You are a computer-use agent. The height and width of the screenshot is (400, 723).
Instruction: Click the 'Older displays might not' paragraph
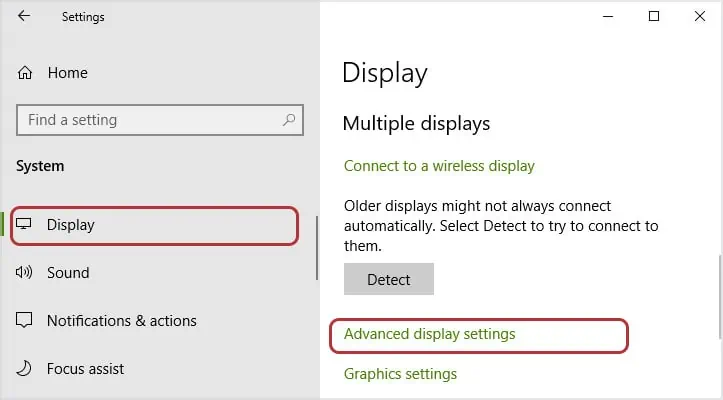coord(501,226)
